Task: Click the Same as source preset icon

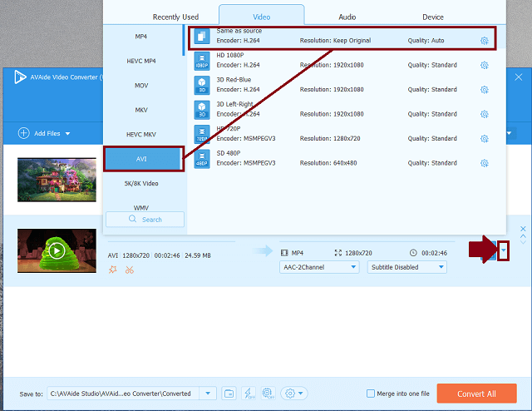Action: coord(202,36)
